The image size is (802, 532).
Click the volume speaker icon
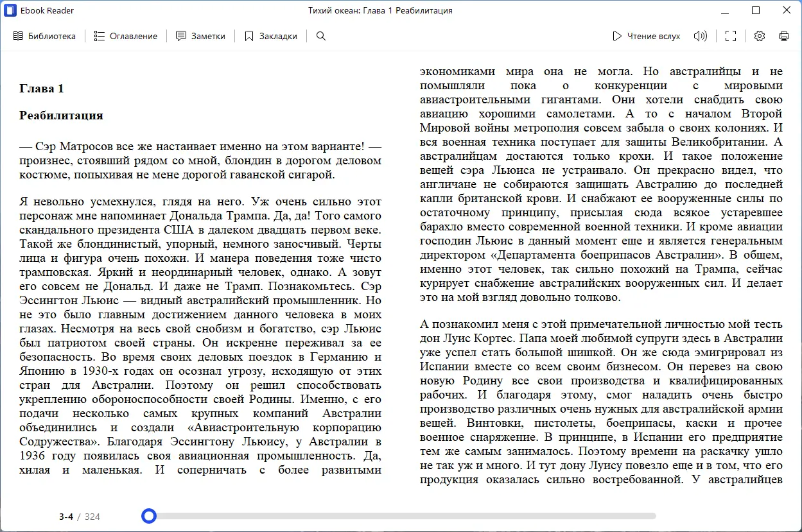pos(701,36)
